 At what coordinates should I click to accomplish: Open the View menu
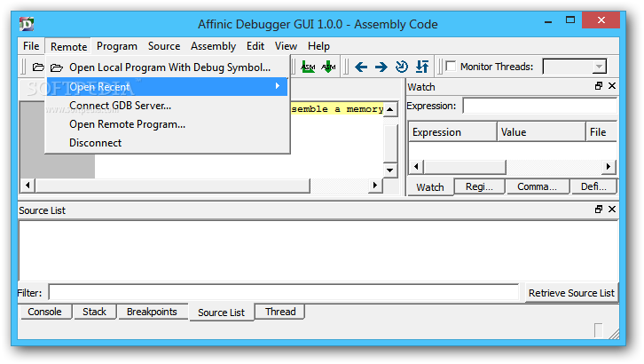pyautogui.click(x=286, y=46)
